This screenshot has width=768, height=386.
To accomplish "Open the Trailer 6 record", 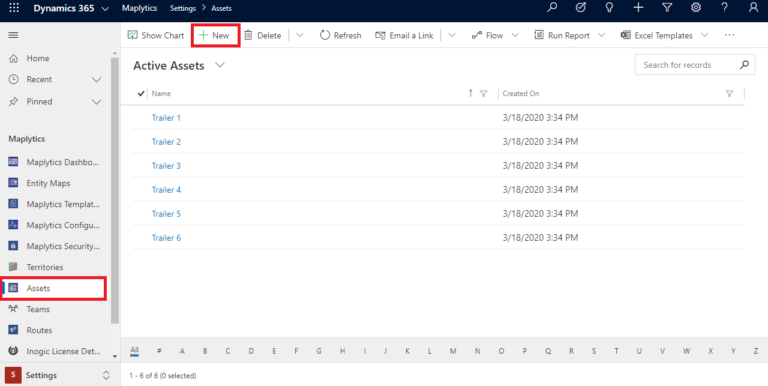I will click(x=166, y=238).
